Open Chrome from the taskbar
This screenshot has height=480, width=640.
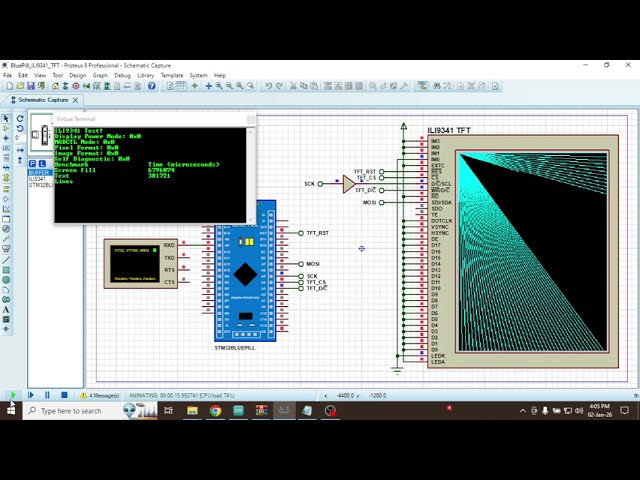(216, 411)
